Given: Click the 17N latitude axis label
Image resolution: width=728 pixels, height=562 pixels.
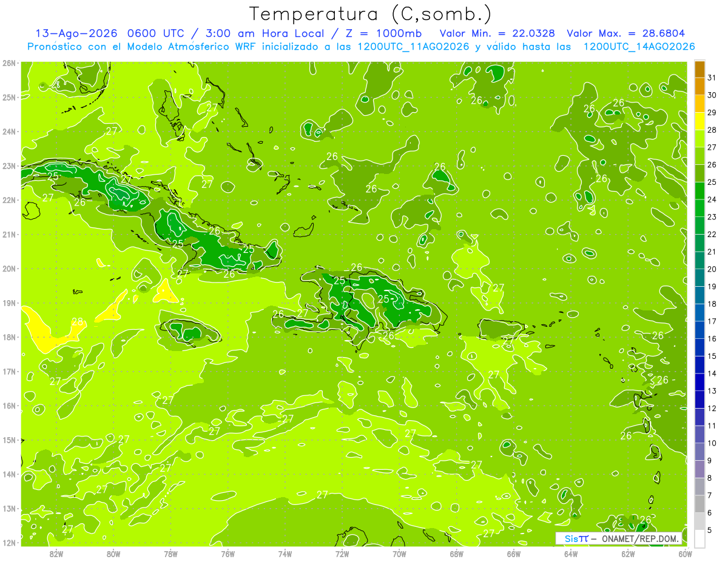Looking at the screenshot, I should click(9, 371).
